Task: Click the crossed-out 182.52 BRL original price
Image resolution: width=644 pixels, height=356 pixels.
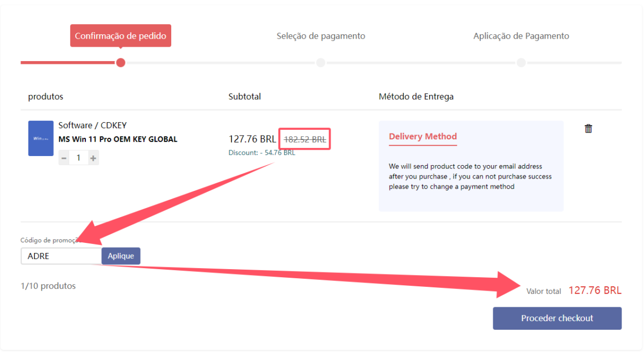Action: coord(304,139)
